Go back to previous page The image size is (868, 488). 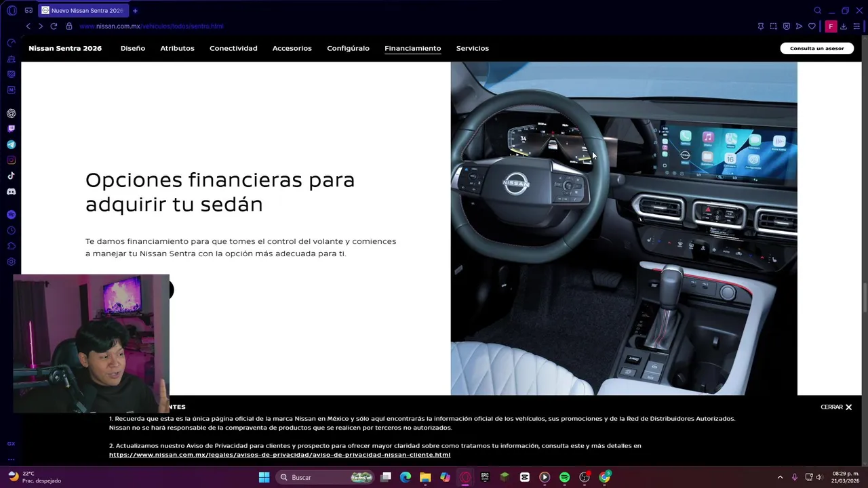point(28,26)
